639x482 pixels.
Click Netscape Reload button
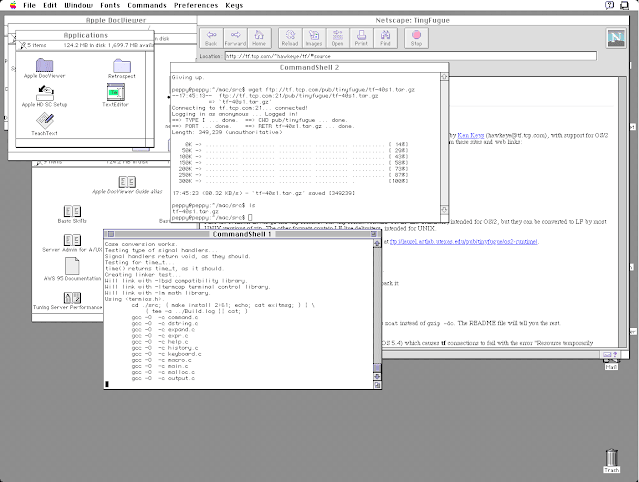[290, 38]
